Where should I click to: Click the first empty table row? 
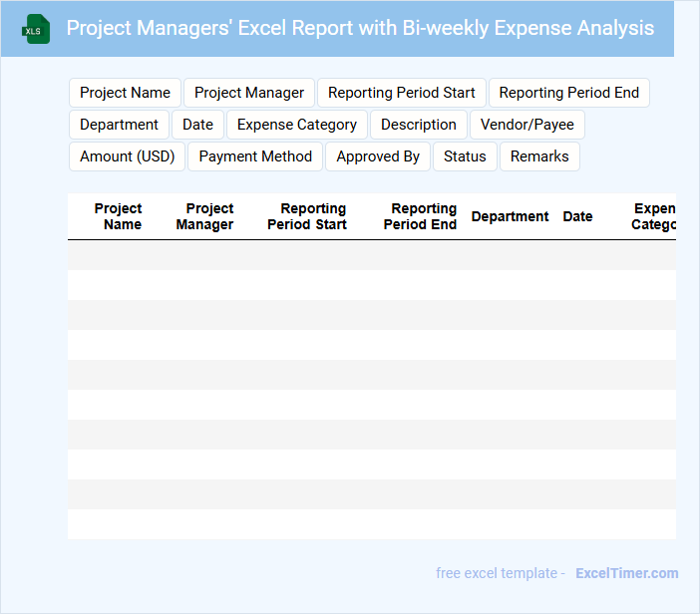371,255
